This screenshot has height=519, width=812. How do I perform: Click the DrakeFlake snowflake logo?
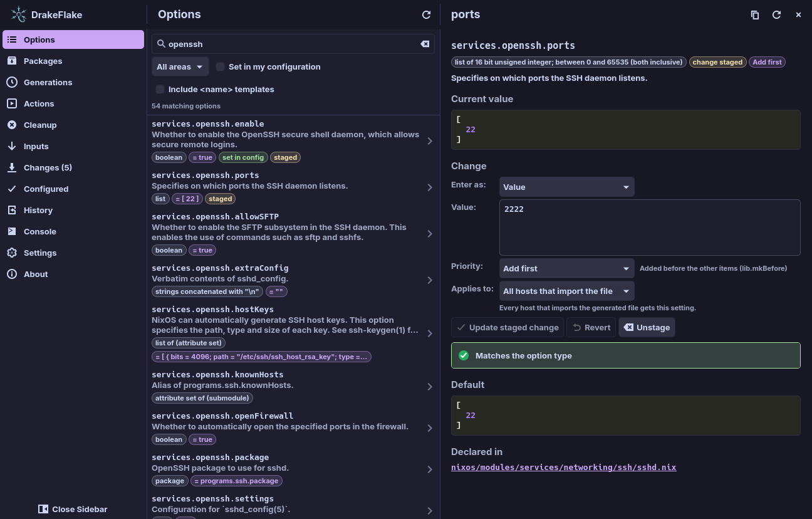click(x=19, y=14)
